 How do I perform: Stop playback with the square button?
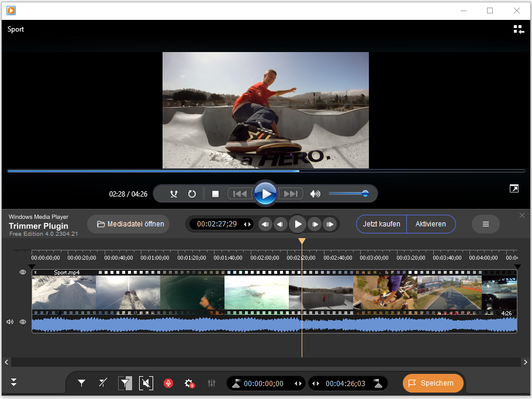215,194
